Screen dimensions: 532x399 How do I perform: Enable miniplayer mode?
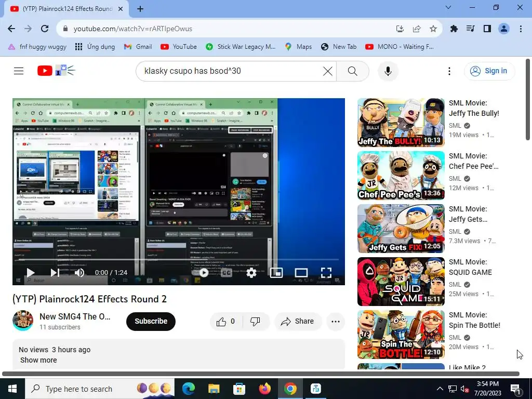(276, 272)
